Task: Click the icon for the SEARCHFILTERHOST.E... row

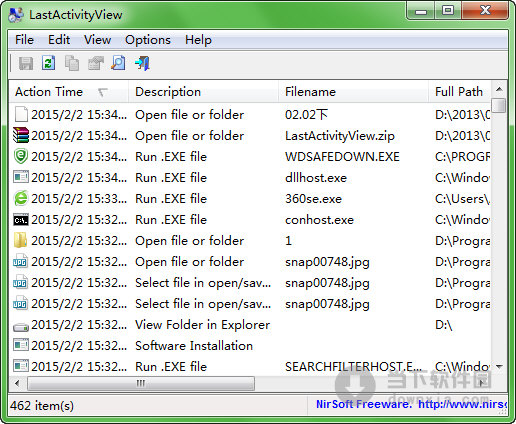Action: tap(21, 366)
